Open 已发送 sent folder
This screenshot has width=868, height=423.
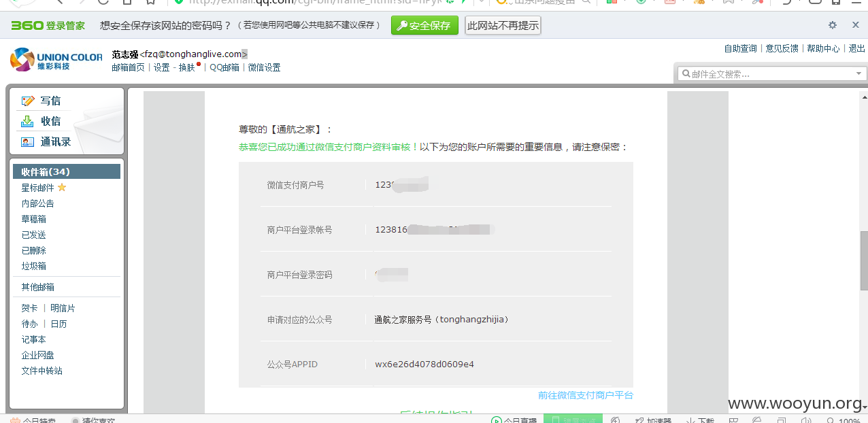[33, 235]
